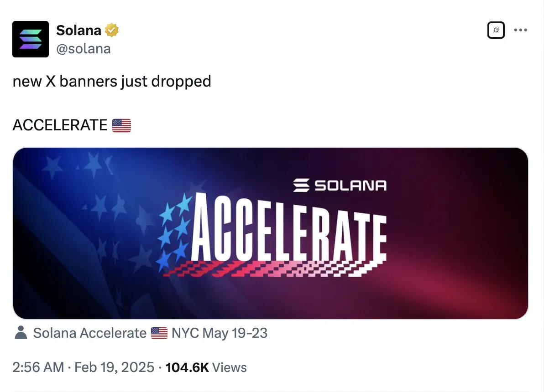Open Grok explain-this-post icon
This screenshot has height=392, width=544.
pyautogui.click(x=496, y=31)
